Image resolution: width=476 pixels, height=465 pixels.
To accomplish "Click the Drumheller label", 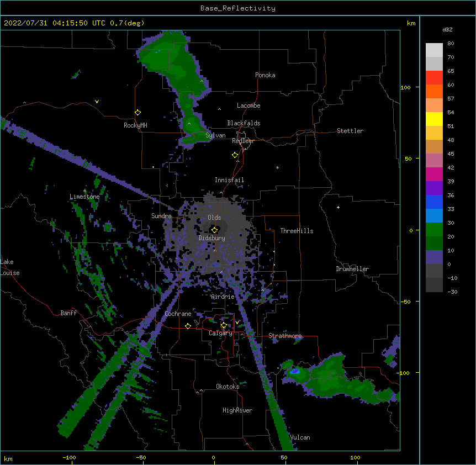I will 352,269.
